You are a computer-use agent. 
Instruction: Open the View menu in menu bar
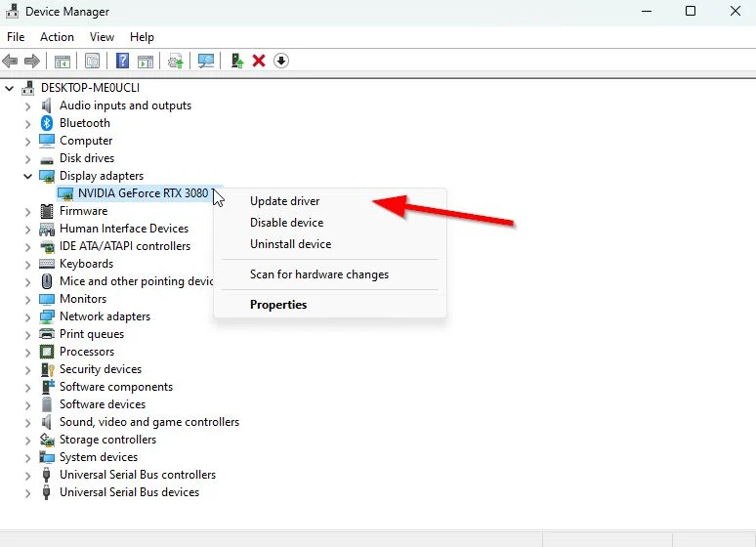coord(102,37)
